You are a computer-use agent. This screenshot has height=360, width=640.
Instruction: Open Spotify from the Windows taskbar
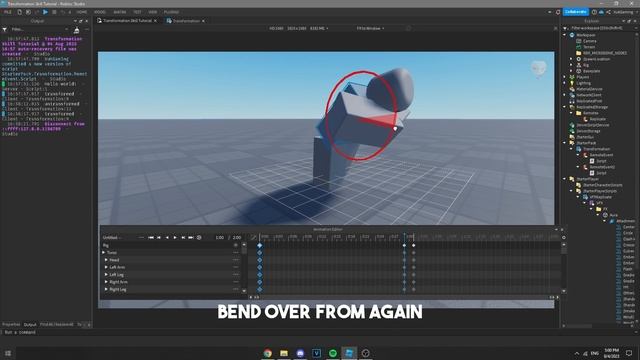click(x=333, y=353)
